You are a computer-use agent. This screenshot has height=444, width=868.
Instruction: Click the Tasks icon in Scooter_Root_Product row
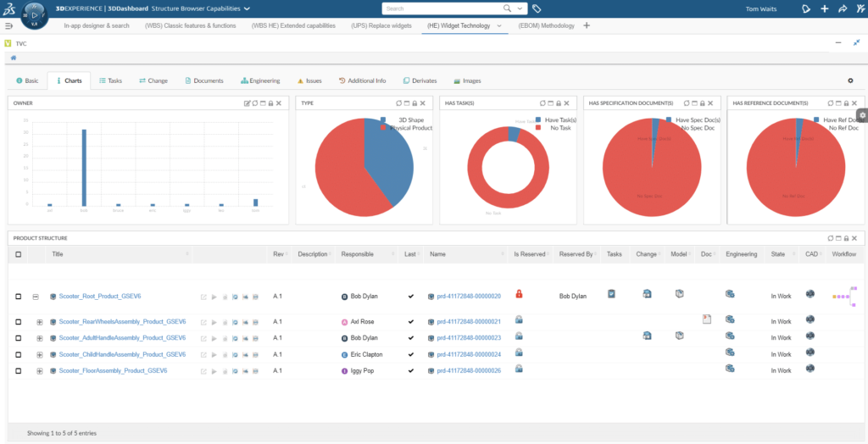click(x=611, y=294)
